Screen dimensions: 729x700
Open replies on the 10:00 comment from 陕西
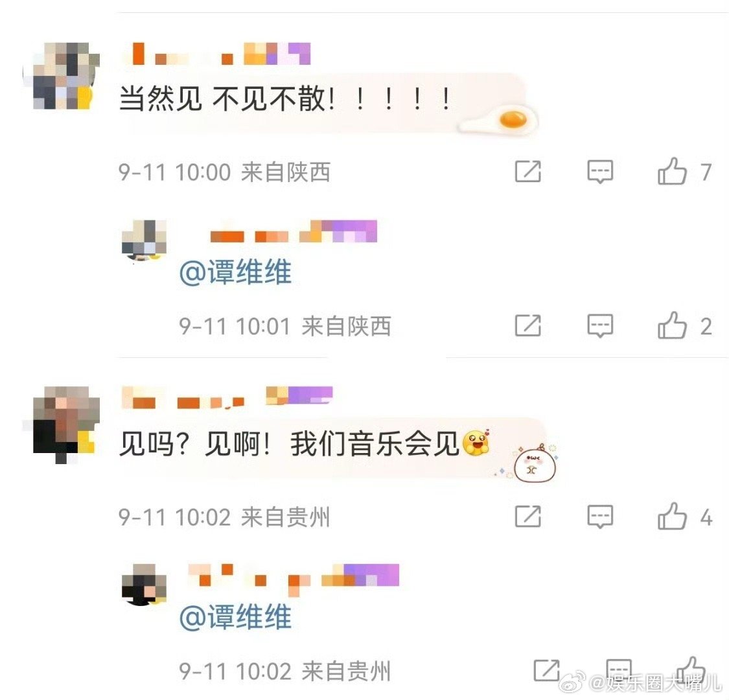[600, 172]
